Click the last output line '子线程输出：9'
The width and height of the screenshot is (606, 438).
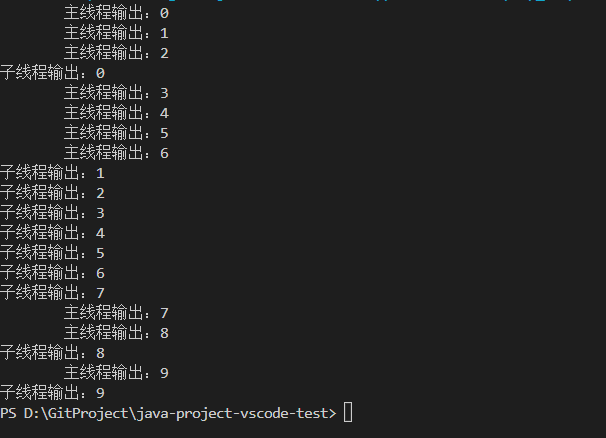tap(53, 393)
